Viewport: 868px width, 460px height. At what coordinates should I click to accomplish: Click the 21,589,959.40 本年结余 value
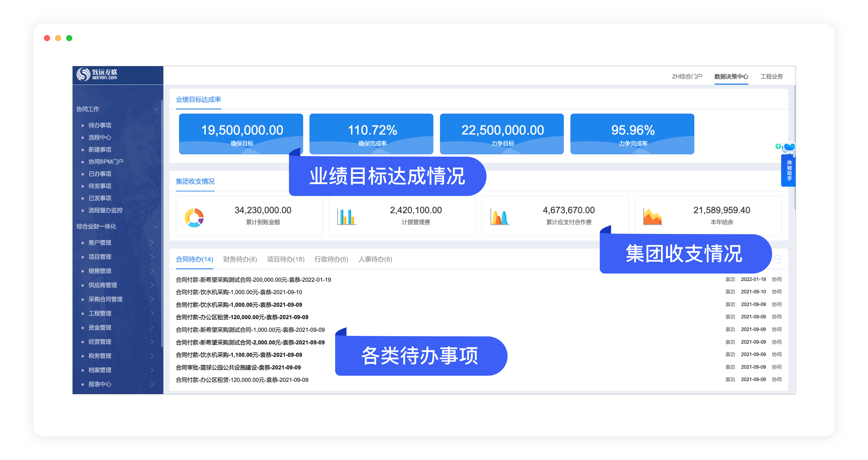click(x=722, y=210)
